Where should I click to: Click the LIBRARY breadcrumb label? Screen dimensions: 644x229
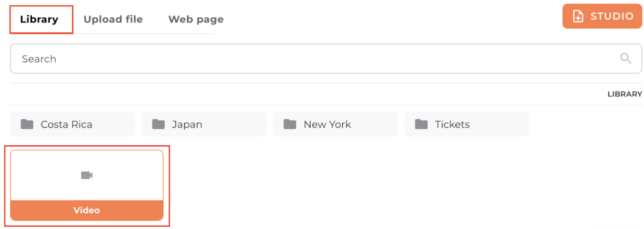click(625, 94)
